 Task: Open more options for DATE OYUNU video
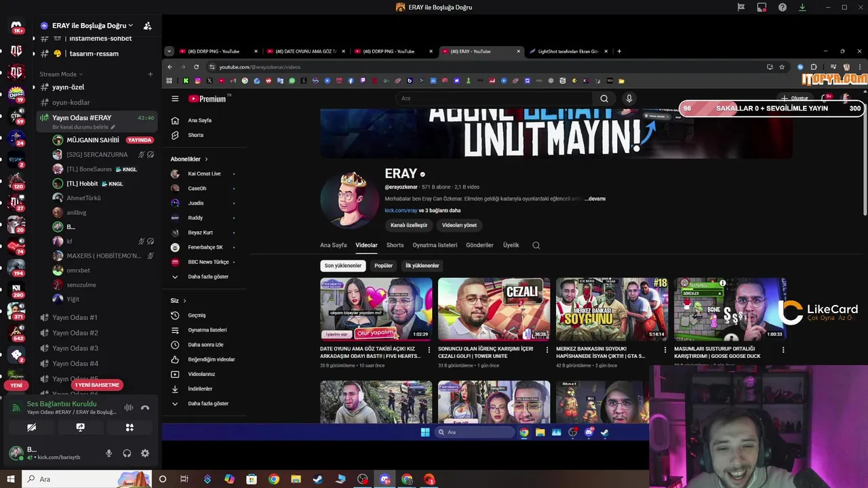tap(429, 350)
